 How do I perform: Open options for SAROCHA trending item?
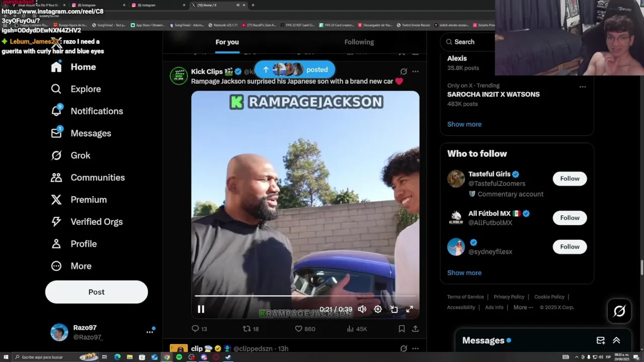[x=583, y=86]
